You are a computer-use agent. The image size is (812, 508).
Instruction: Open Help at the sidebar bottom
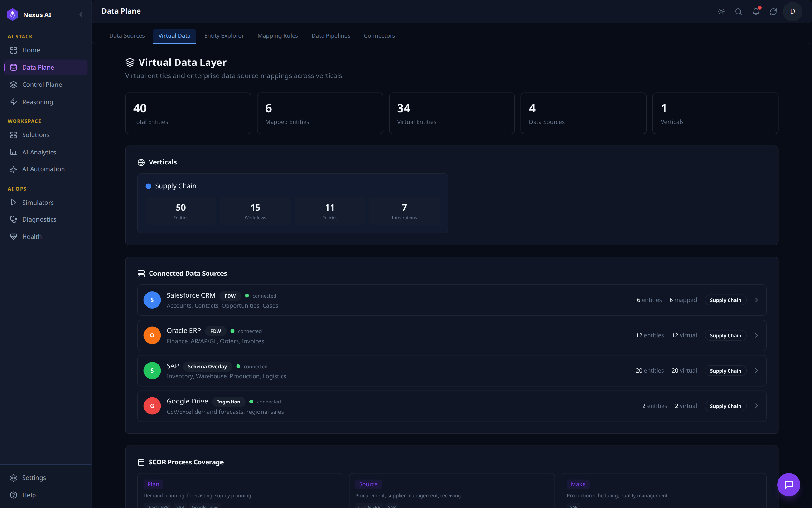click(46, 495)
